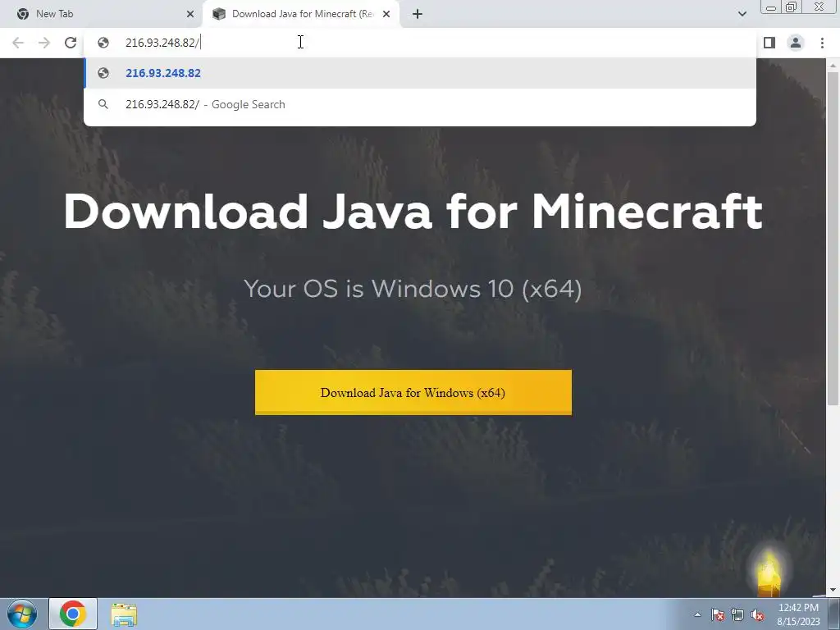Go back with the browser back arrow
This screenshot has width=840, height=630.
(x=18, y=43)
